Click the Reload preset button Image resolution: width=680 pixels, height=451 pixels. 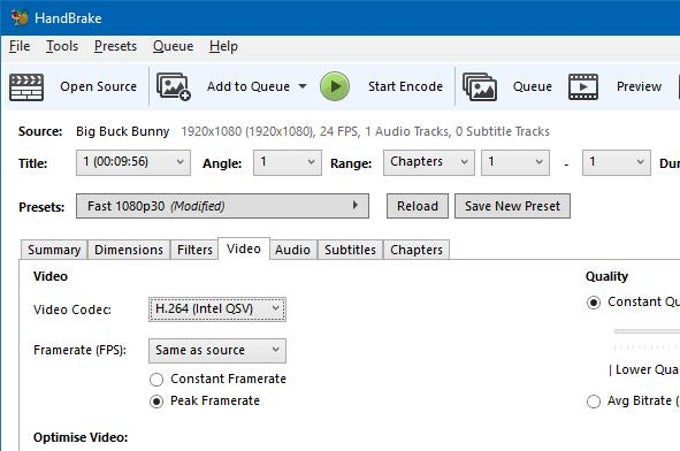point(417,206)
